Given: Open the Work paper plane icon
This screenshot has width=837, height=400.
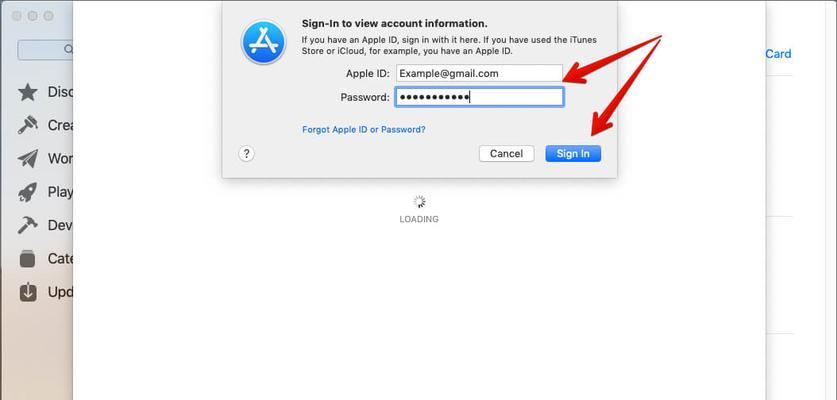Looking at the screenshot, I should [27, 159].
